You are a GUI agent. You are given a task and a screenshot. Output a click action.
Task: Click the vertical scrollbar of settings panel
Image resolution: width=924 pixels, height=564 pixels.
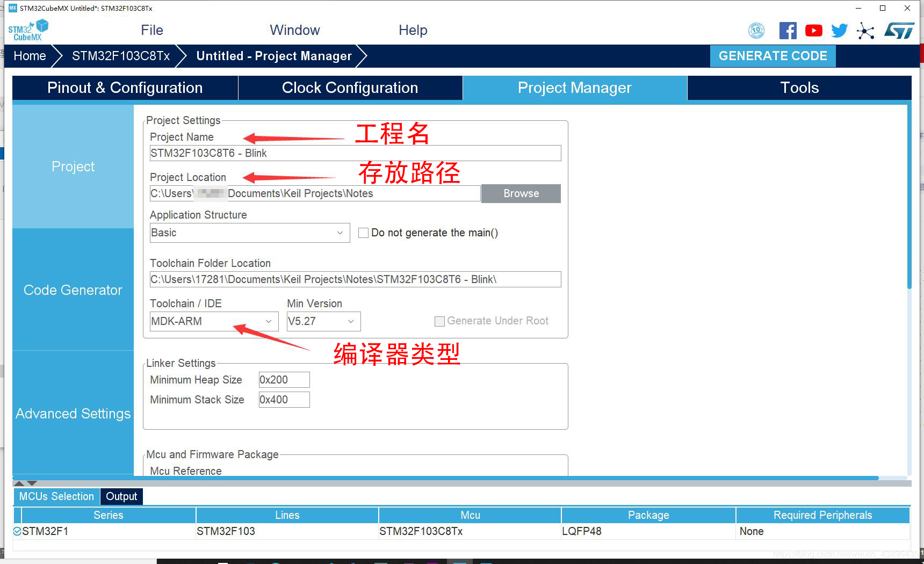click(909, 198)
